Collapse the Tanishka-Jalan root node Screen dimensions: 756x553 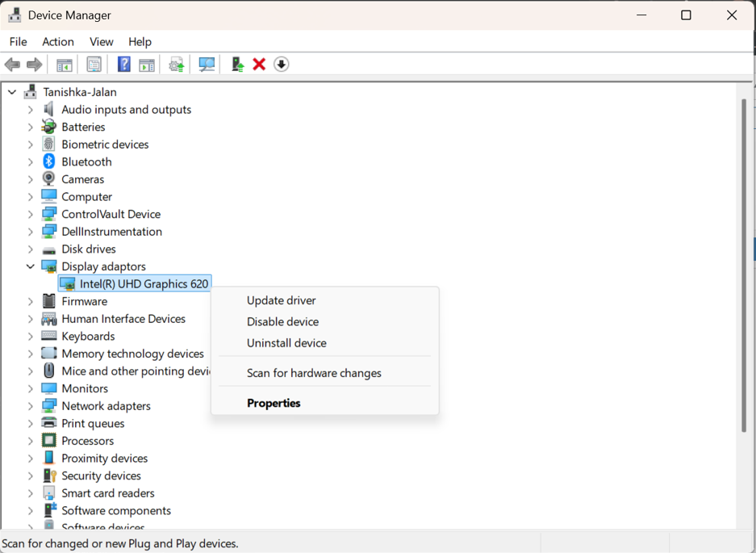[12, 92]
